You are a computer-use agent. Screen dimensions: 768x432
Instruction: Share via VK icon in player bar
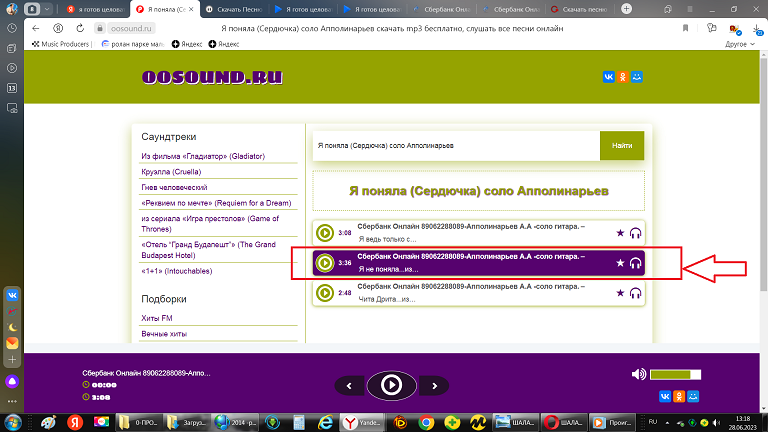(x=665, y=396)
